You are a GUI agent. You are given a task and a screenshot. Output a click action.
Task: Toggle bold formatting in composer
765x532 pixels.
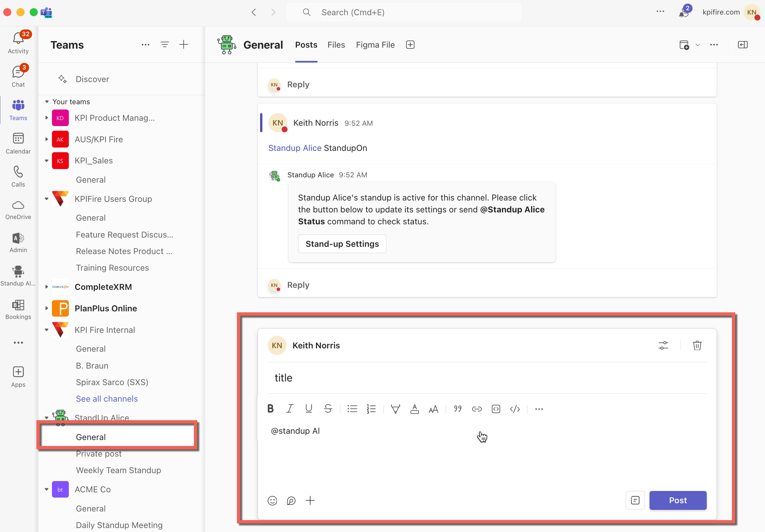point(270,409)
